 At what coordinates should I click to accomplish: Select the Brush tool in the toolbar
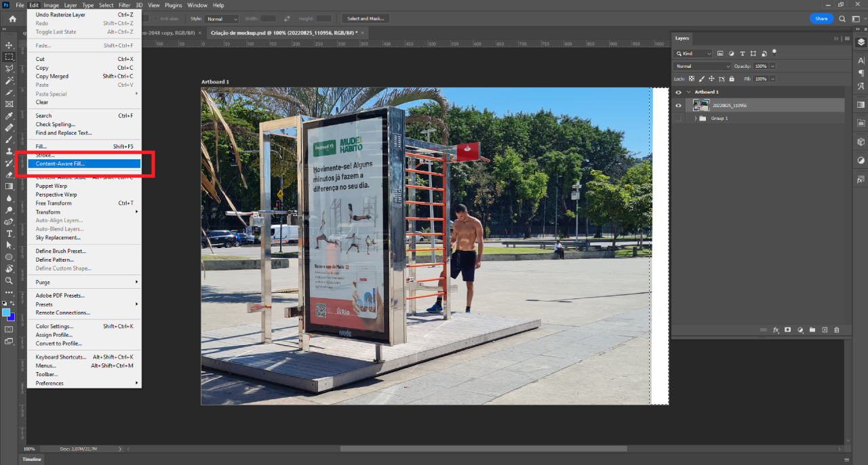pyautogui.click(x=9, y=139)
